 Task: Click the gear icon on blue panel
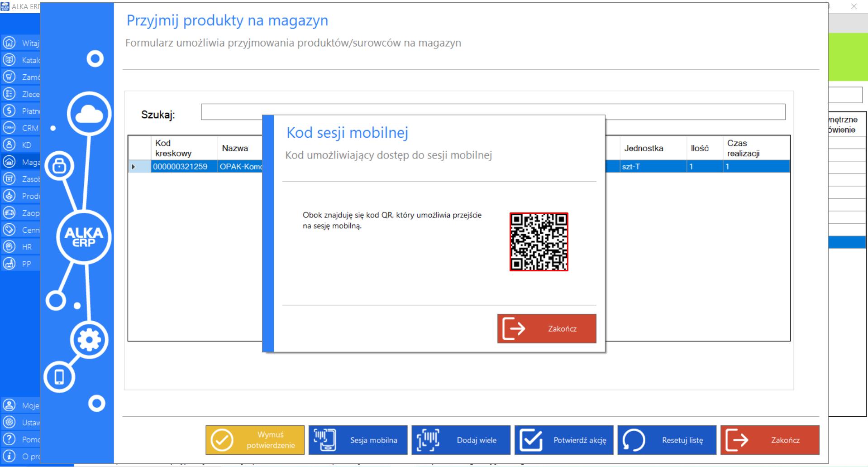click(89, 340)
